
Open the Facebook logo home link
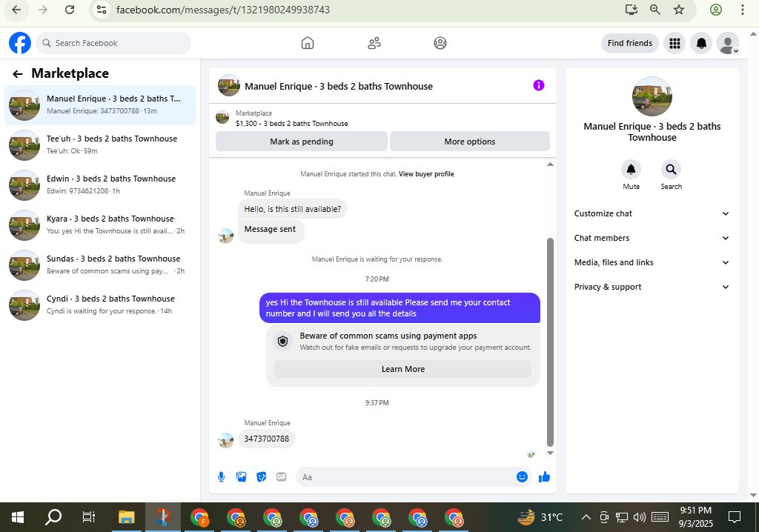coord(20,43)
